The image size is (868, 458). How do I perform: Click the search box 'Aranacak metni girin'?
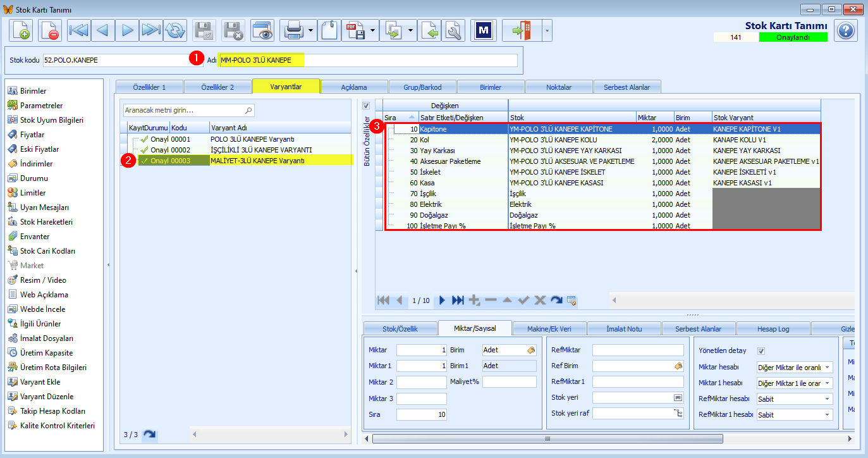tap(188, 110)
